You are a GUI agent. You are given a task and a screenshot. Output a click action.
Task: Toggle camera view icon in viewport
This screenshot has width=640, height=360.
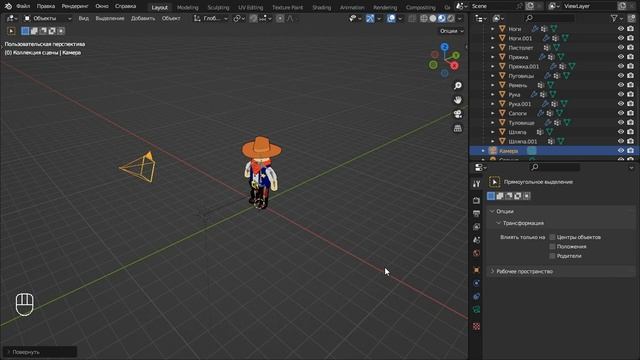click(458, 114)
